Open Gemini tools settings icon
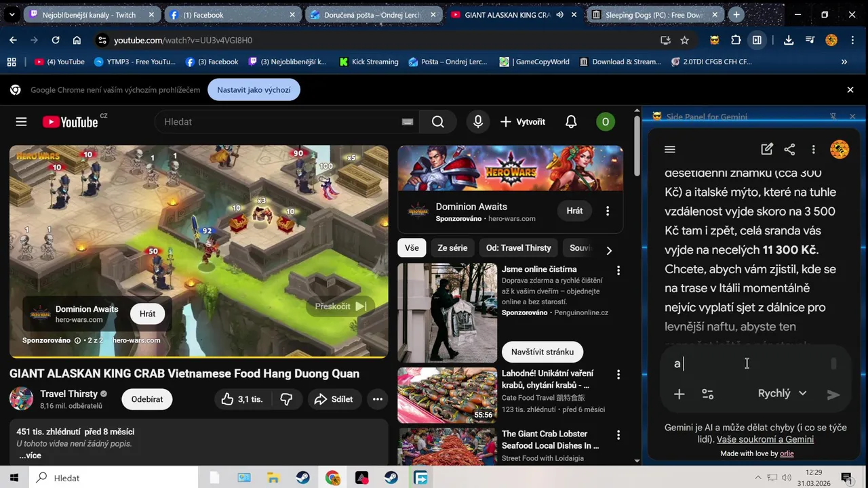This screenshot has width=868, height=488. 707,394
